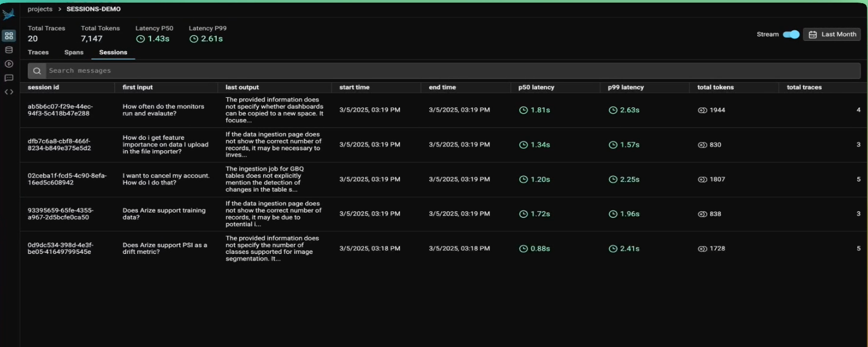Sort by the p99 latency column header
Screen dimensions: 868x347
point(626,87)
